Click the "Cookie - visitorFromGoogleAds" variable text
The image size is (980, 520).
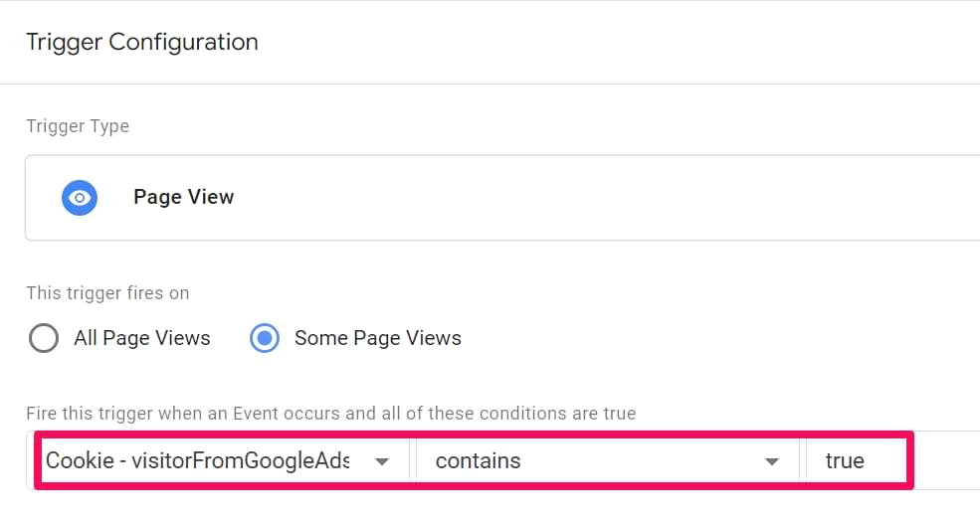coord(197,461)
